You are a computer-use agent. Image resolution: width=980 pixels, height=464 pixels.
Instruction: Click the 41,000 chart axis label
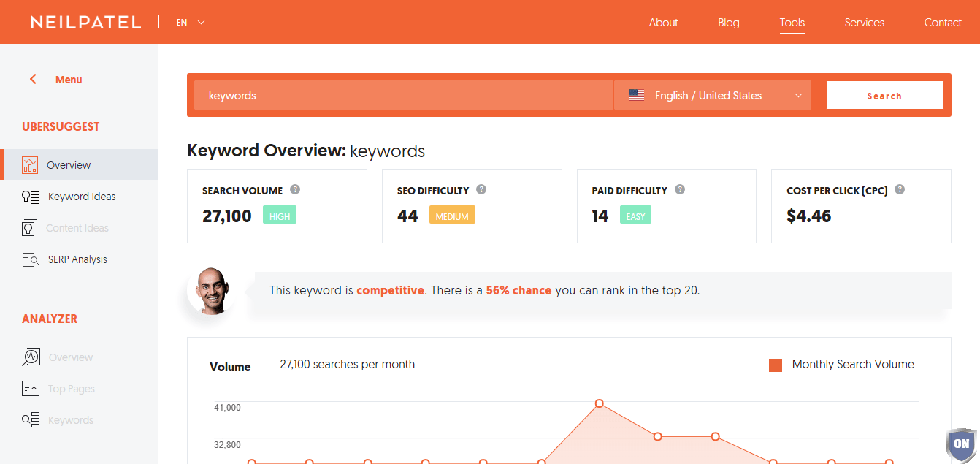click(227, 407)
